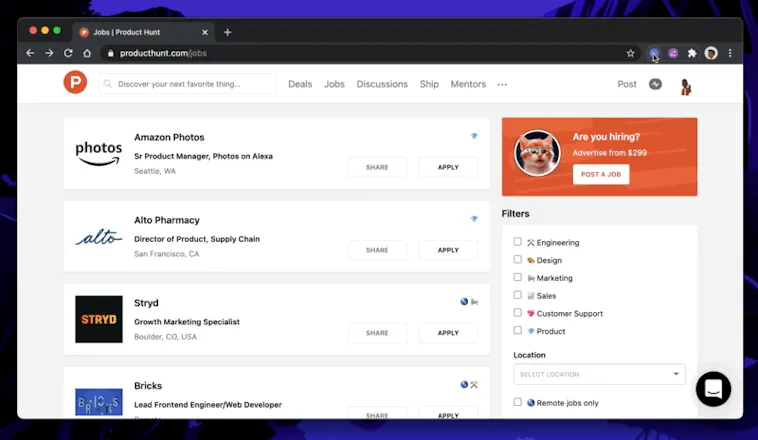
Task: Click the product diamond tag on Amazon Photos
Action: coord(474,136)
